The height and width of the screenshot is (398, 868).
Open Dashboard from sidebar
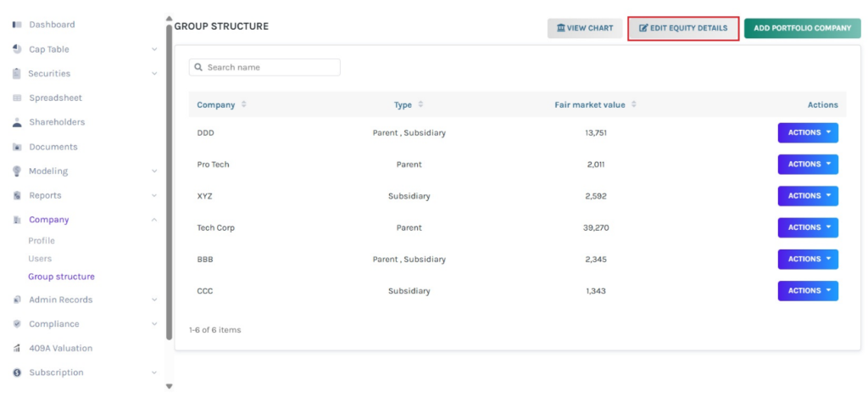[52, 25]
